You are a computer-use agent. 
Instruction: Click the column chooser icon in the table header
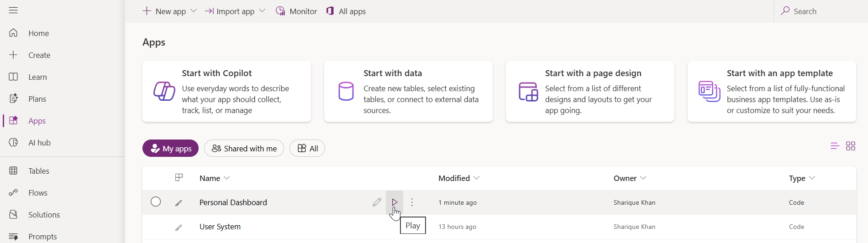tap(179, 178)
